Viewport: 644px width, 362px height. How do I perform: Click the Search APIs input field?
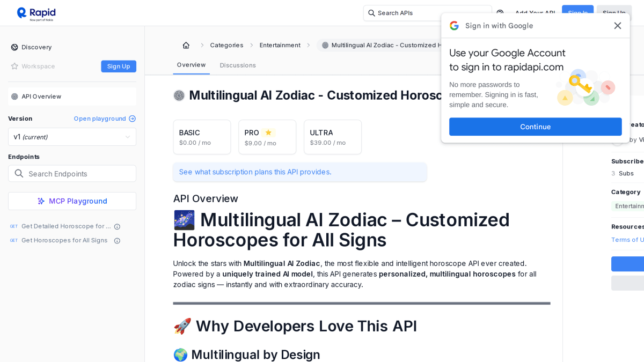[x=427, y=13]
